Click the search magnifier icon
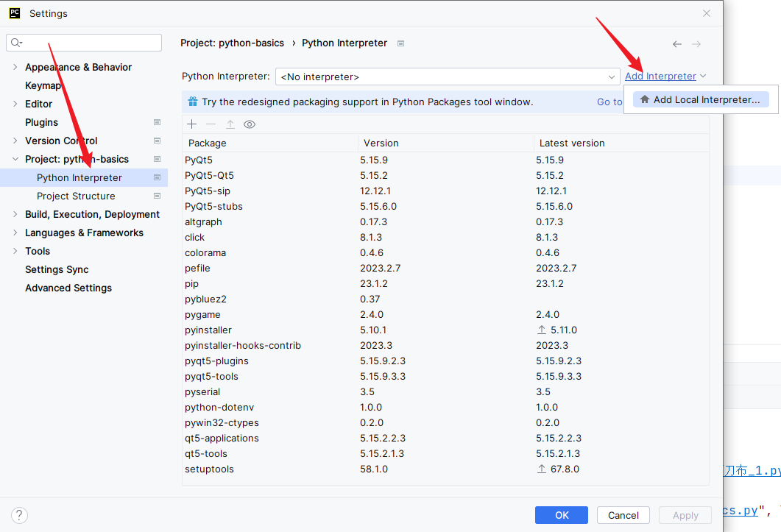Viewport: 781px width, 532px height. pos(16,43)
